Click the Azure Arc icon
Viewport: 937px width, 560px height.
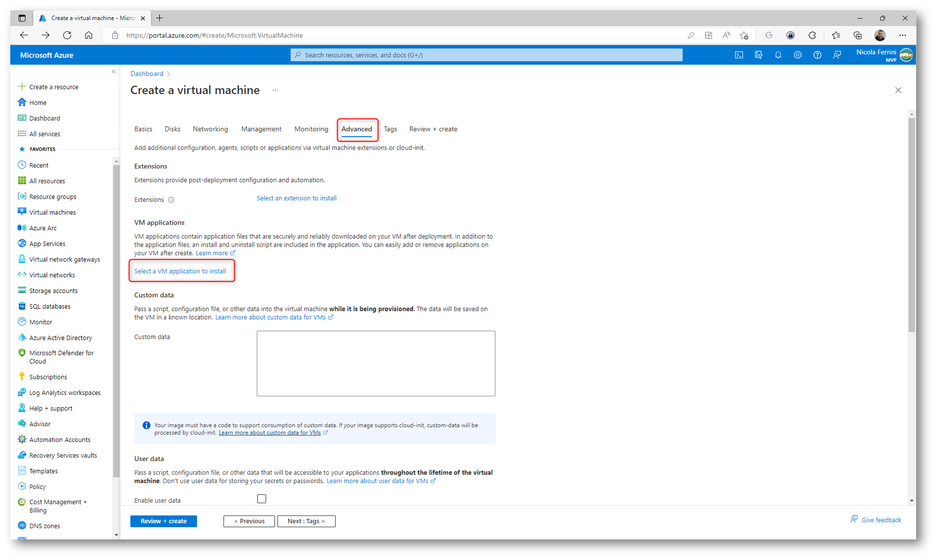pos(22,228)
